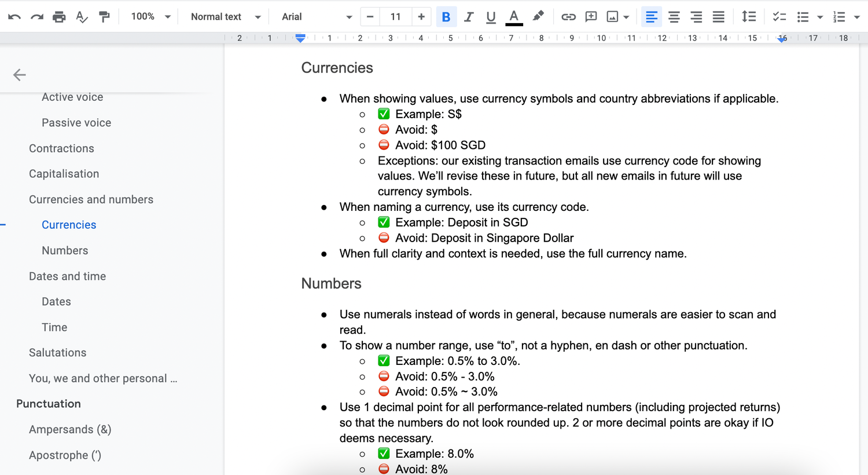Jump to Salutations outline entry
Image resolution: width=868 pixels, height=475 pixels.
(57, 353)
